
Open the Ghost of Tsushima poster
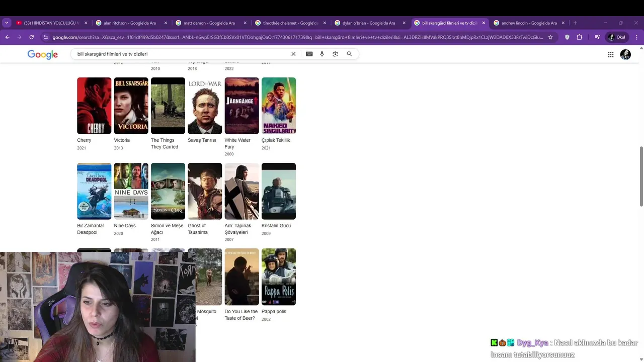point(205,191)
